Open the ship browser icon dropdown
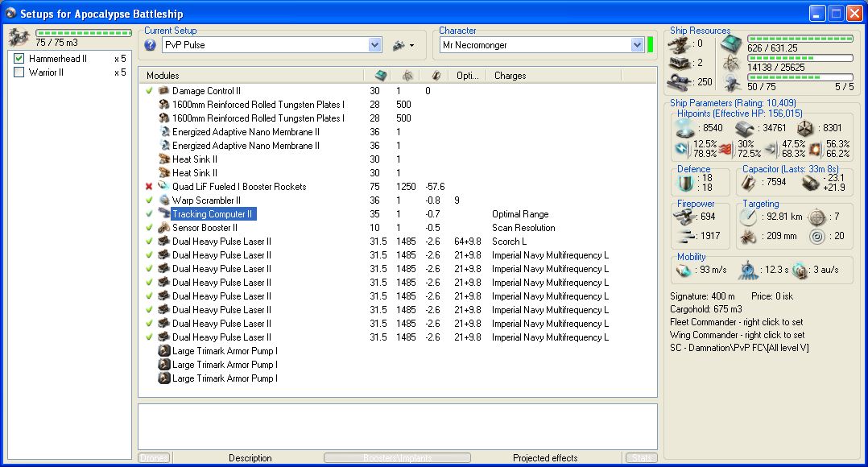868x467 pixels. coord(403,45)
